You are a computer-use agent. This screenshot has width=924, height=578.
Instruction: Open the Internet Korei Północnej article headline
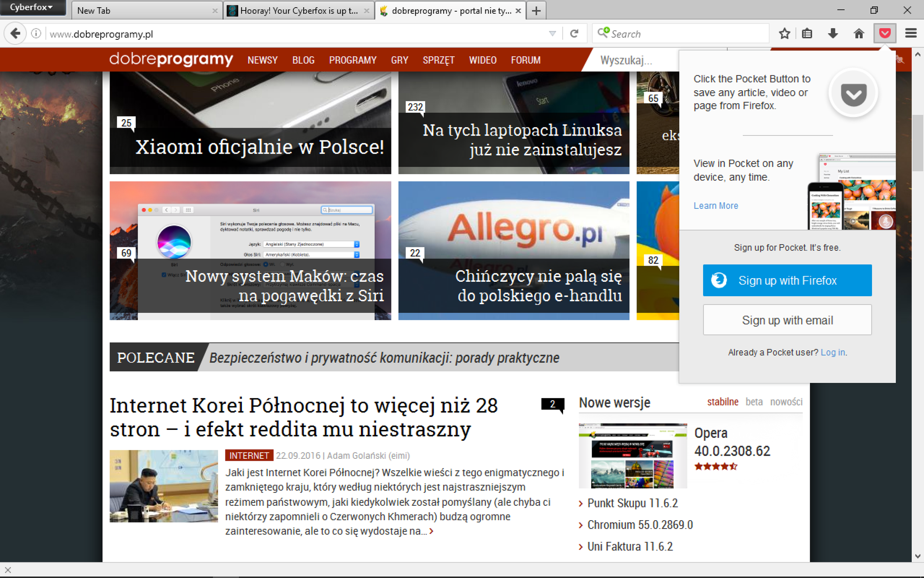pyautogui.click(x=304, y=417)
